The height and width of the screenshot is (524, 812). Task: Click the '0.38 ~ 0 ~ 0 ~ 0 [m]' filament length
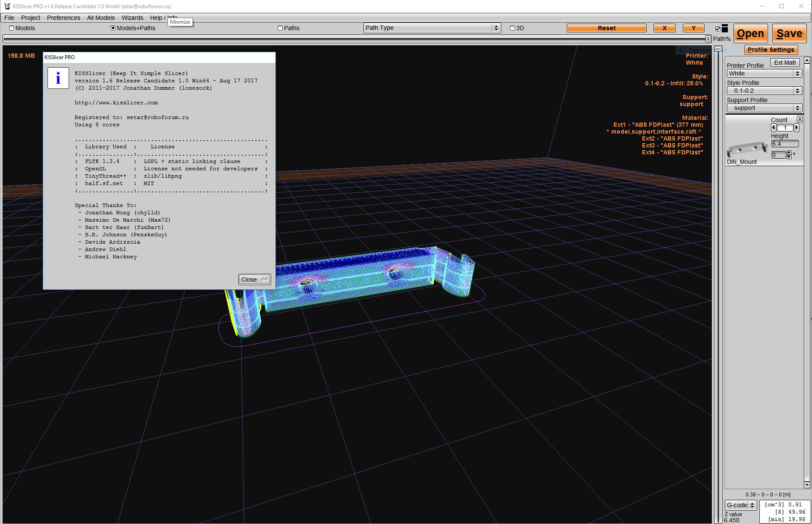click(768, 495)
